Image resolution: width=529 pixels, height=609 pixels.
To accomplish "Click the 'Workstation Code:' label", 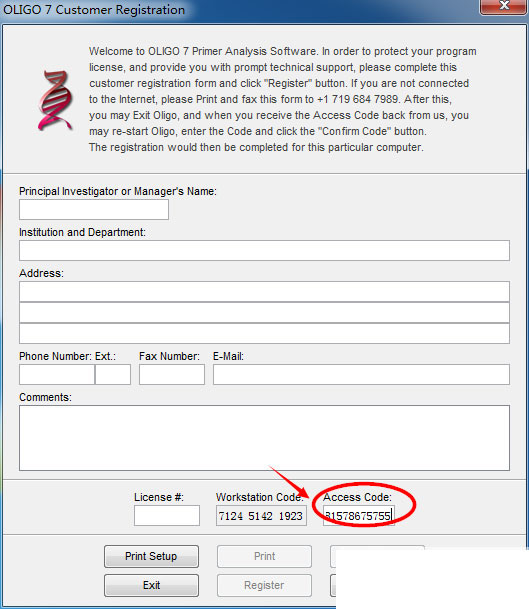I will (x=260, y=497).
